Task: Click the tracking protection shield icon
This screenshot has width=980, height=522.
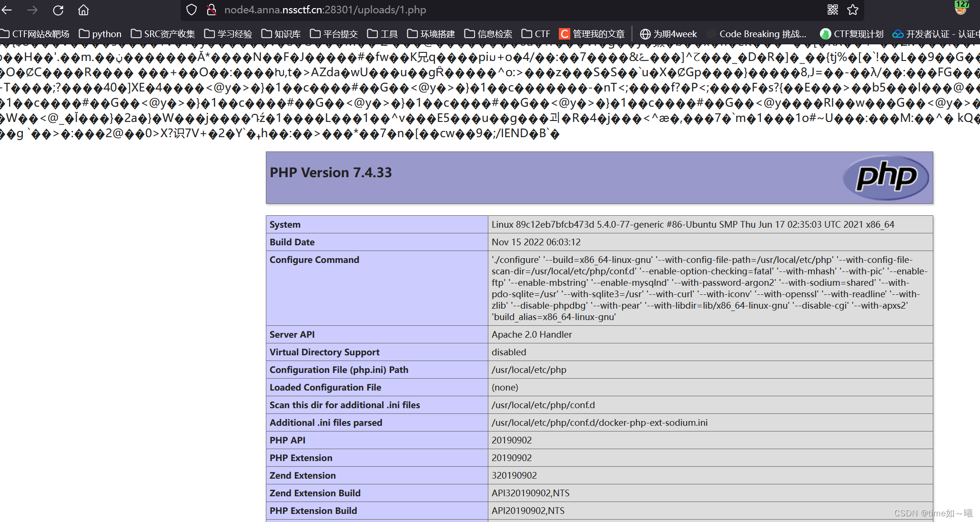Action: click(x=192, y=10)
